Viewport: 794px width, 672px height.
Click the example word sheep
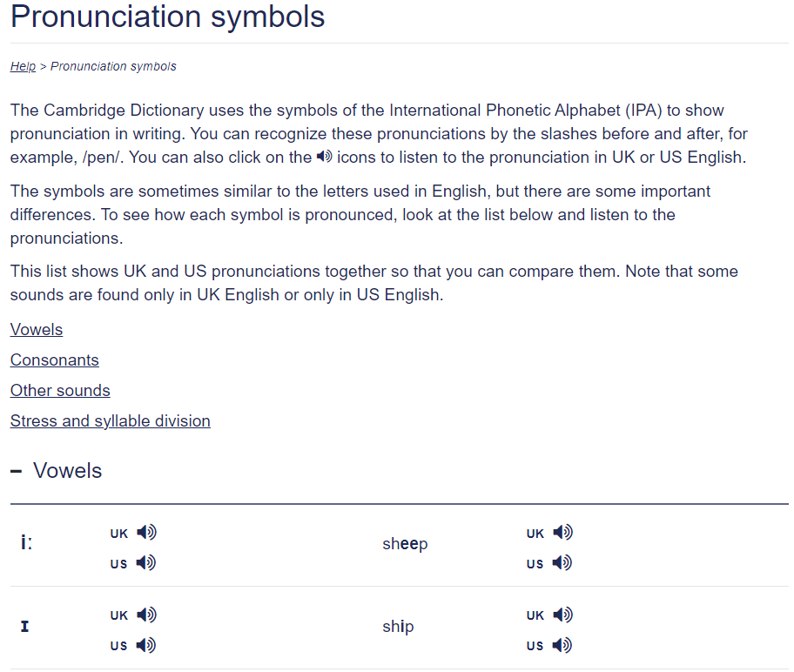[x=405, y=543]
